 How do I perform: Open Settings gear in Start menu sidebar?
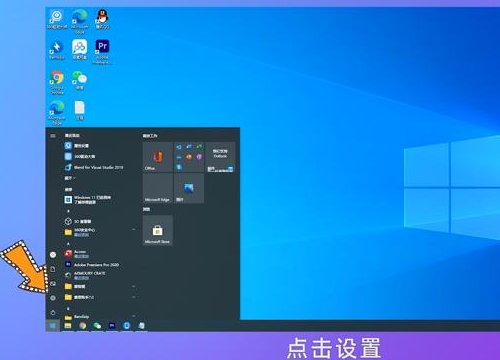53,298
